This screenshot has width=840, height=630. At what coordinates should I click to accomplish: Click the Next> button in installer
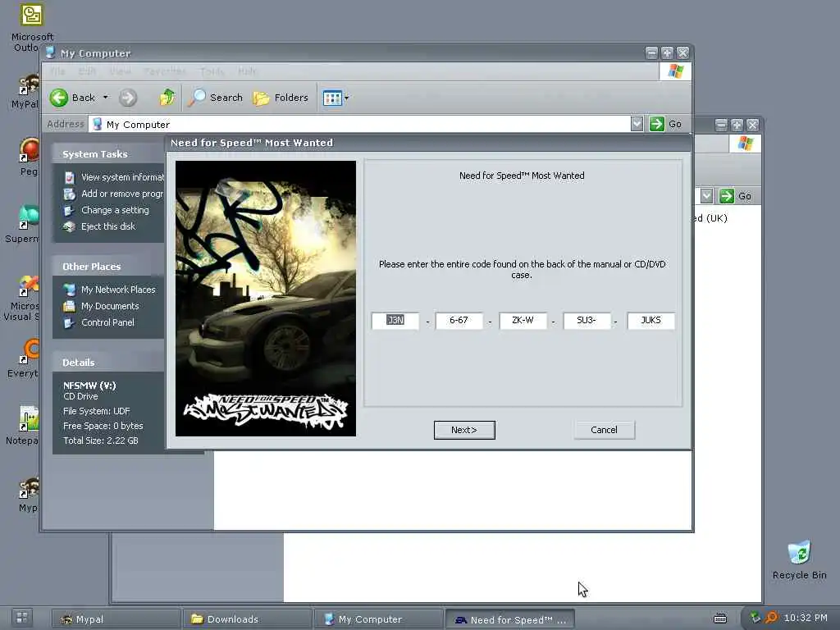(464, 430)
